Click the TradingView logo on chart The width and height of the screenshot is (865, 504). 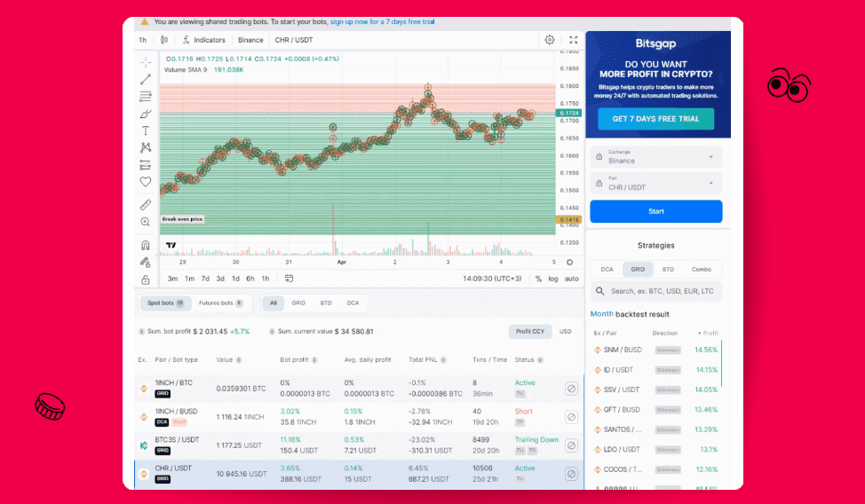(171, 245)
